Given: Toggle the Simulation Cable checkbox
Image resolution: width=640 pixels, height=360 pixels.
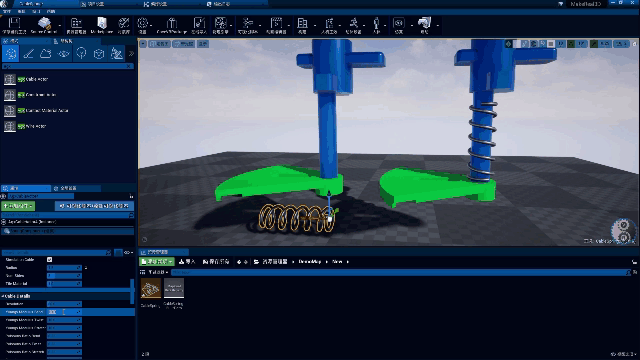Looking at the screenshot, I should coord(49,260).
